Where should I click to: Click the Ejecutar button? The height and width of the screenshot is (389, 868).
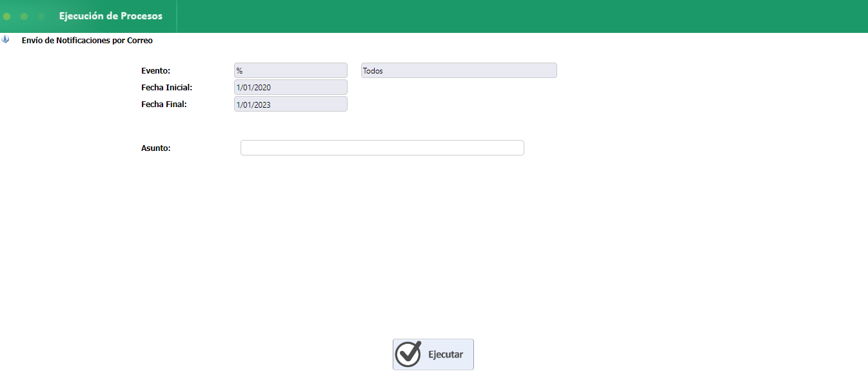[433, 354]
